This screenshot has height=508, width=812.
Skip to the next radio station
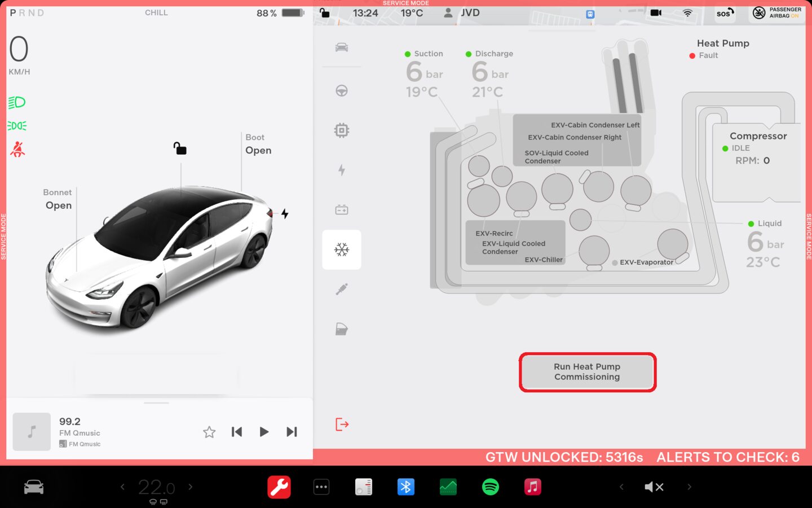point(292,432)
